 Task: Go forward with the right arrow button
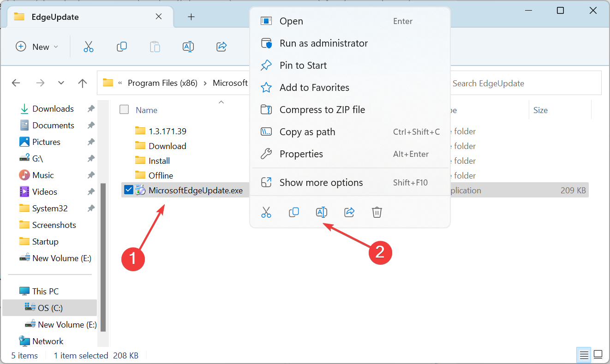tap(40, 83)
